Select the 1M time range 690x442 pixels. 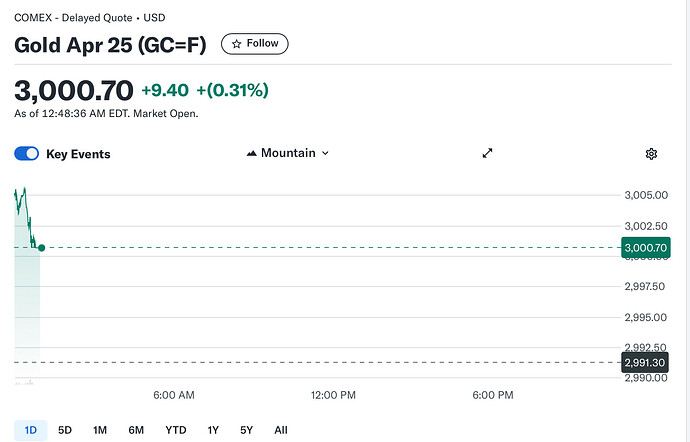point(100,430)
